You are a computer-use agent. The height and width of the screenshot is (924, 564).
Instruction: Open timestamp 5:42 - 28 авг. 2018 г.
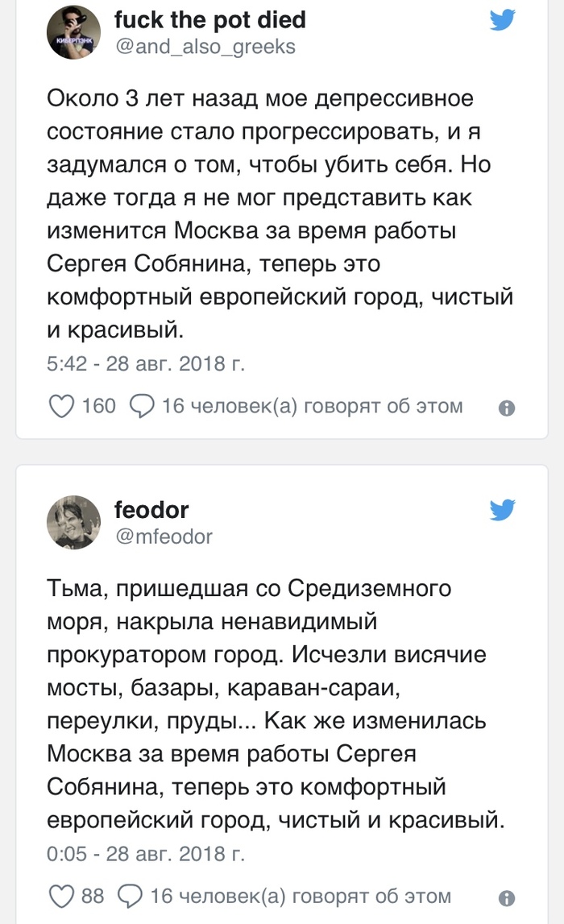coord(146,363)
